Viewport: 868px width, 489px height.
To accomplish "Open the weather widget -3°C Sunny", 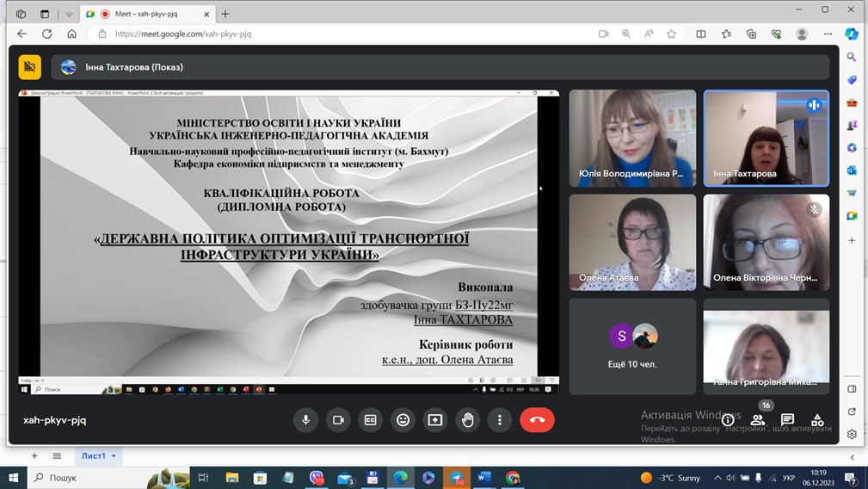I will tap(670, 477).
